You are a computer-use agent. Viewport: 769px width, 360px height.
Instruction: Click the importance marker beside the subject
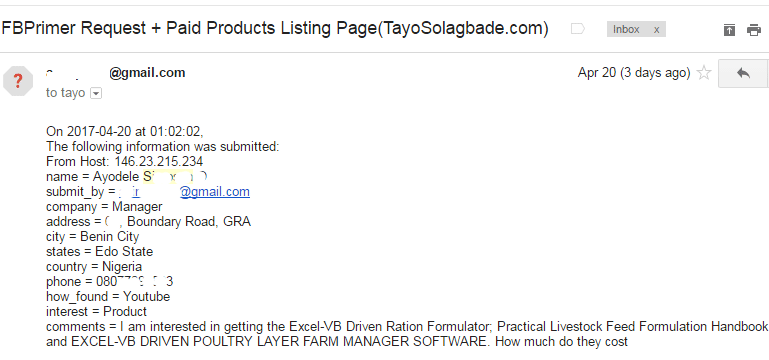click(578, 29)
